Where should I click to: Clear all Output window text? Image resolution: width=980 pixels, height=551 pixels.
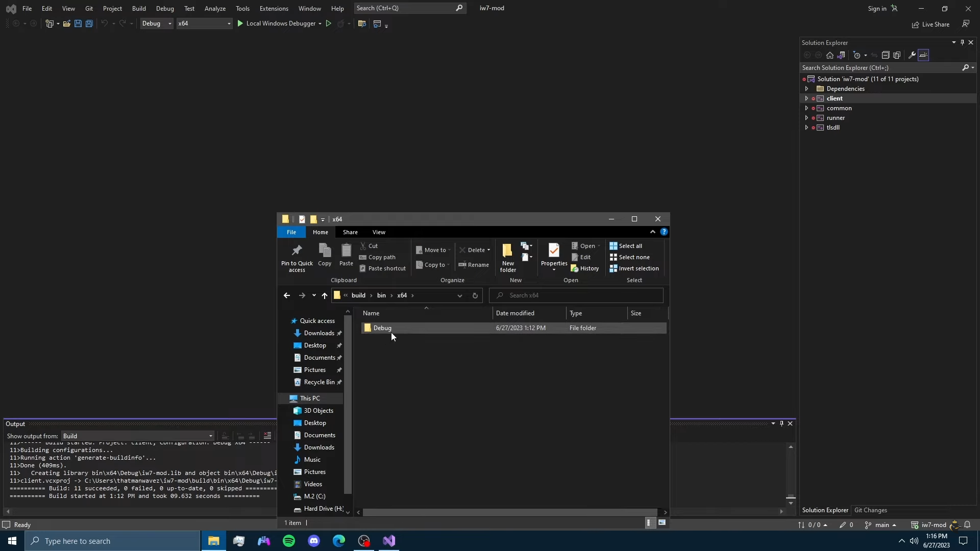coord(267,436)
